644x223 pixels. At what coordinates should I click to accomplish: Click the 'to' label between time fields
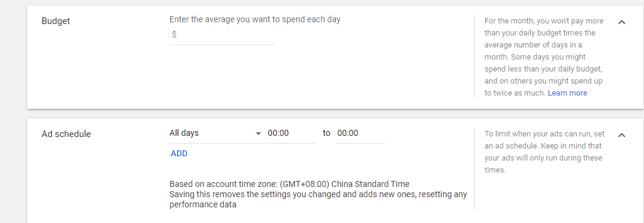tap(327, 133)
